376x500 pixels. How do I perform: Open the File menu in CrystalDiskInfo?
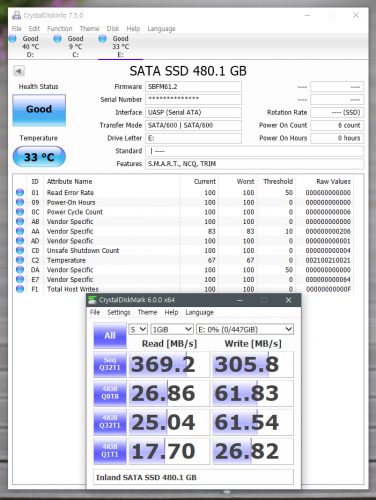tap(16, 29)
